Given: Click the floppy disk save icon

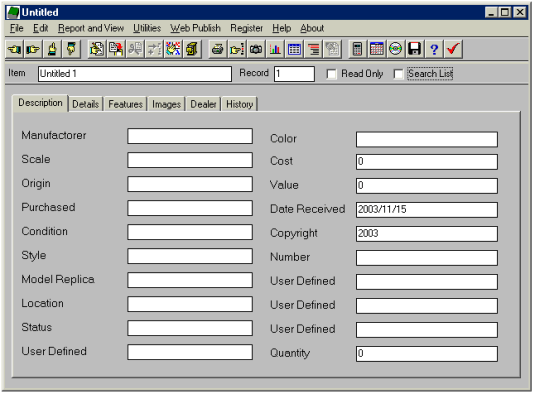Looking at the screenshot, I should tap(415, 49).
